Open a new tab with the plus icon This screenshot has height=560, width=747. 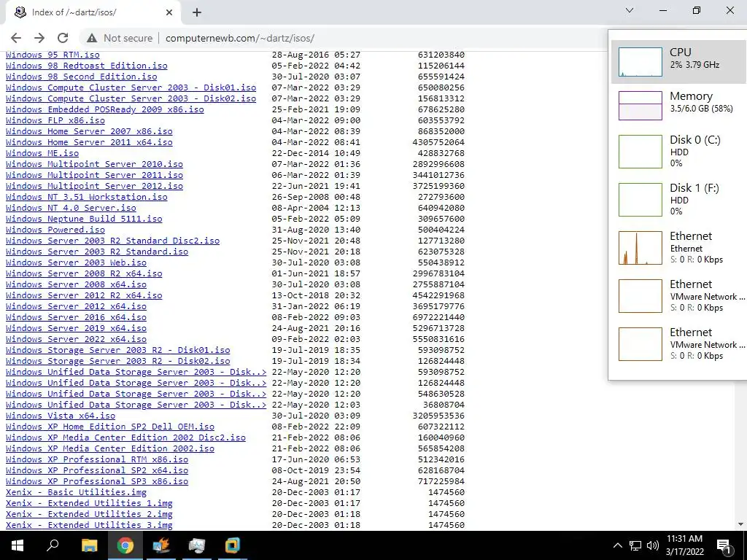click(197, 13)
